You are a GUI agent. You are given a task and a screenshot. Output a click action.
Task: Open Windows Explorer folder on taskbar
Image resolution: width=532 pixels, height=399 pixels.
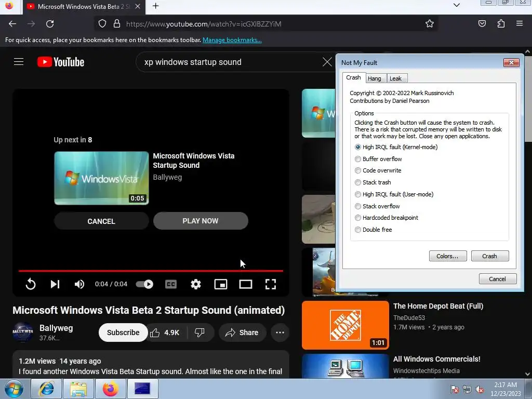point(78,389)
